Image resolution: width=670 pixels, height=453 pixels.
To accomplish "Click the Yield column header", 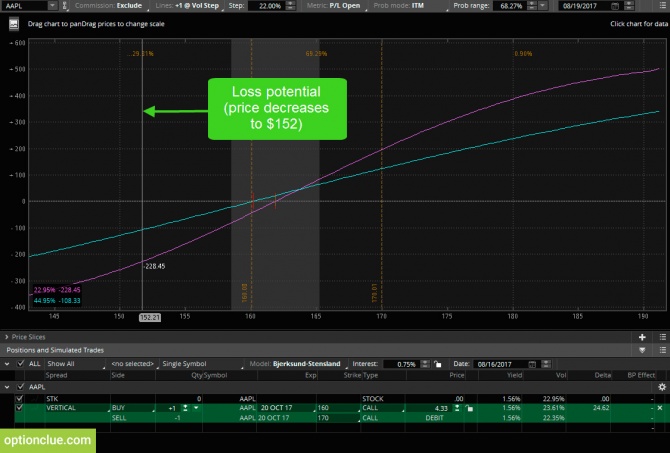I will [514, 375].
